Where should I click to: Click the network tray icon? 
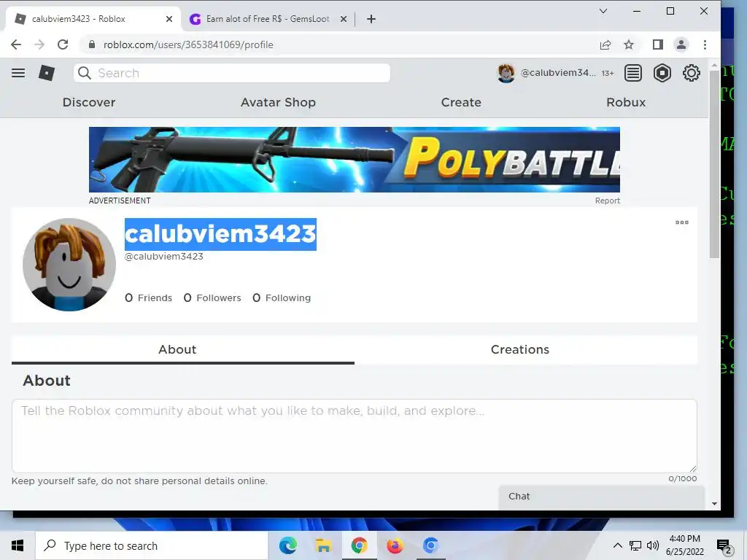click(x=635, y=545)
